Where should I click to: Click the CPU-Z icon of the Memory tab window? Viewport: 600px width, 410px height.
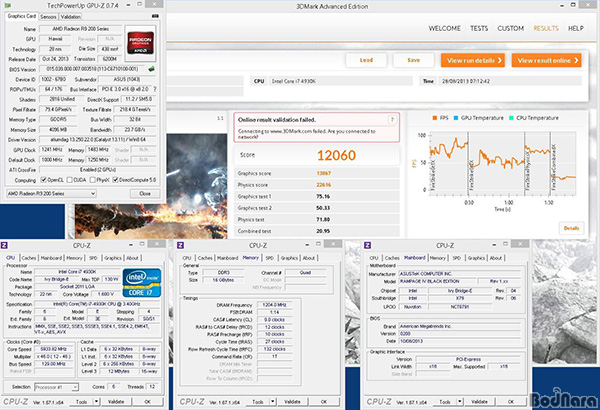tap(181, 245)
